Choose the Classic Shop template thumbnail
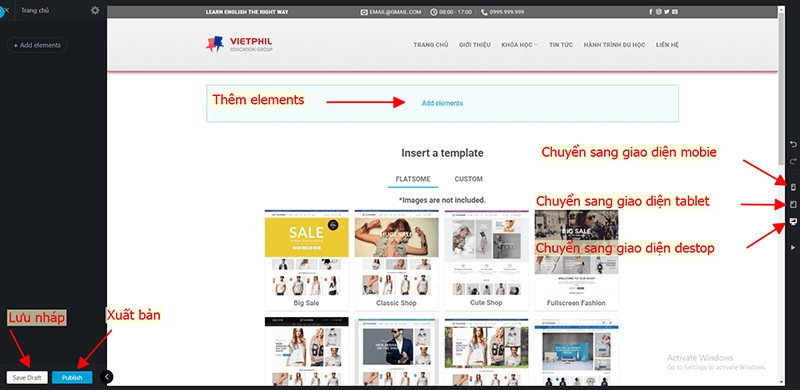The width and height of the screenshot is (800, 390). (396, 259)
